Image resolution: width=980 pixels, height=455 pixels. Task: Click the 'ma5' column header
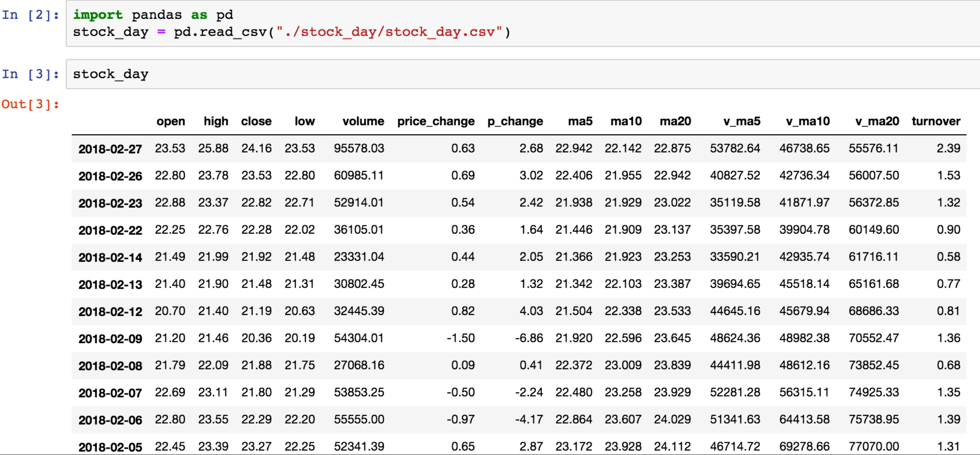(580, 121)
